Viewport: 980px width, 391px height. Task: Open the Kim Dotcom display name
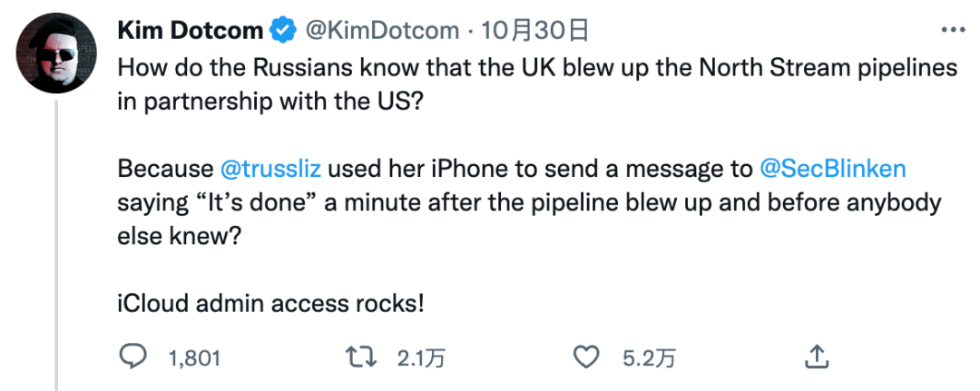[192, 31]
